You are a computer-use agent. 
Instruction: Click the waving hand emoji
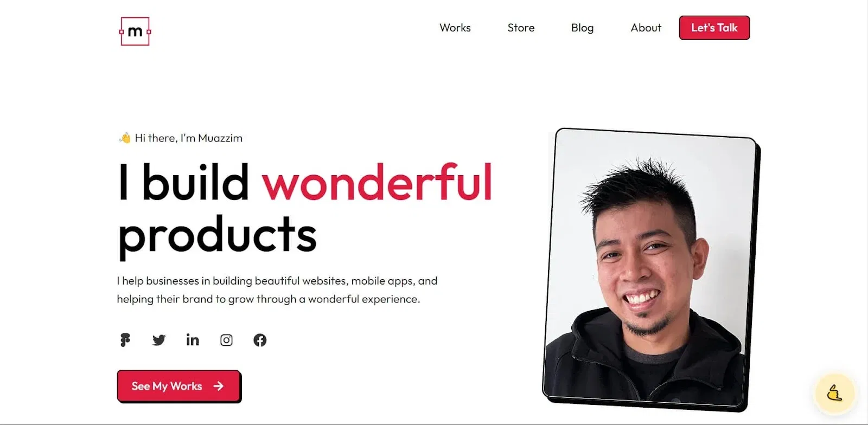[125, 138]
